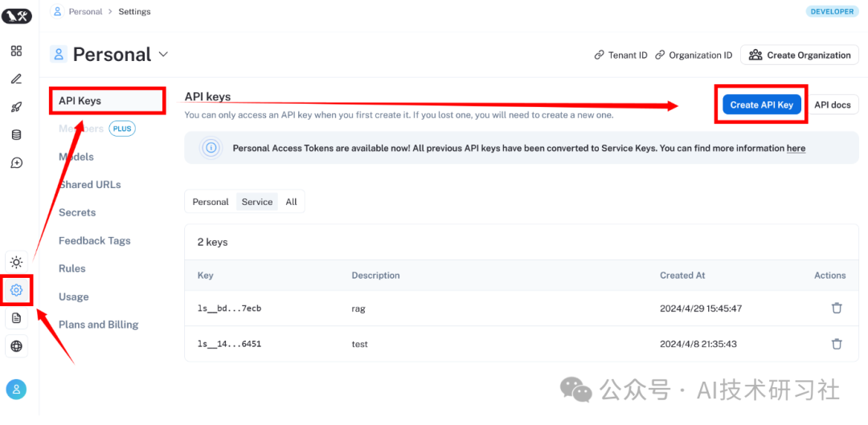
Task: Copy the Tenant ID
Action: (620, 55)
